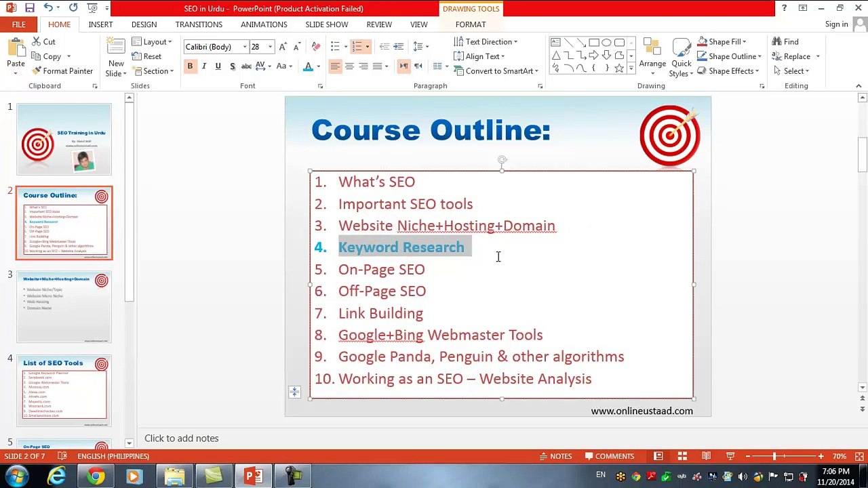
Task: Toggle Italic formatting
Action: point(204,66)
